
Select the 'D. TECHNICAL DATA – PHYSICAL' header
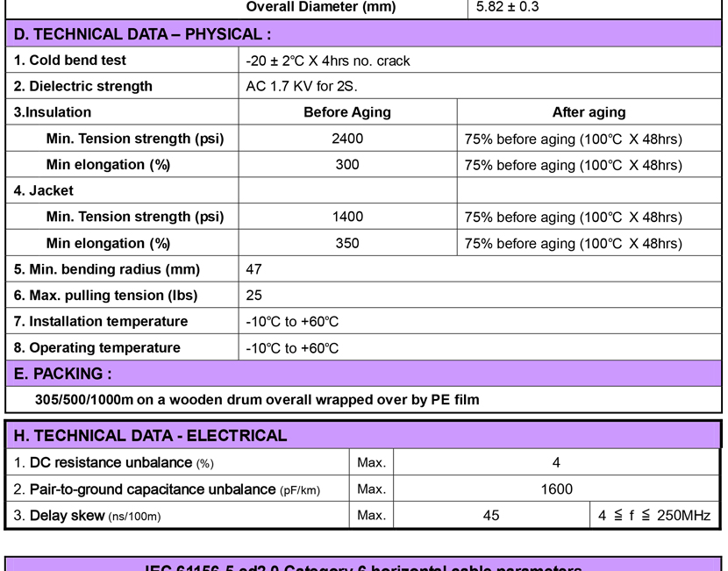click(142, 34)
